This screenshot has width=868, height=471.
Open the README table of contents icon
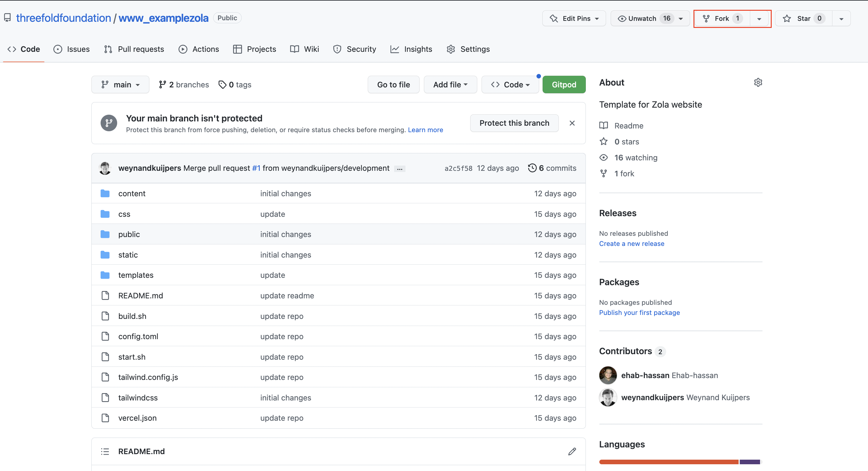coord(105,451)
